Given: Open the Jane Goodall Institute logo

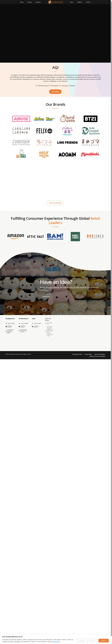Looking at the screenshot, I should [x=90, y=131].
